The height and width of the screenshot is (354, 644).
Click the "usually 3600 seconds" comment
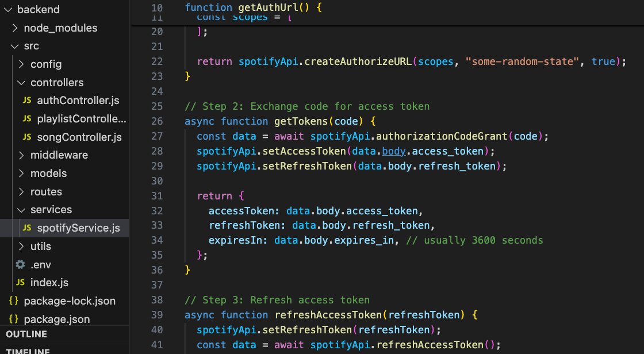pyautogui.click(x=474, y=240)
